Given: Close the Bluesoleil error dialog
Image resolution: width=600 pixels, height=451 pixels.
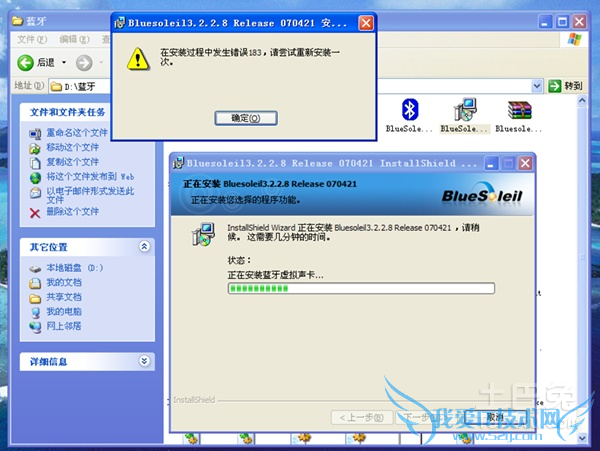Looking at the screenshot, I should (366, 23).
